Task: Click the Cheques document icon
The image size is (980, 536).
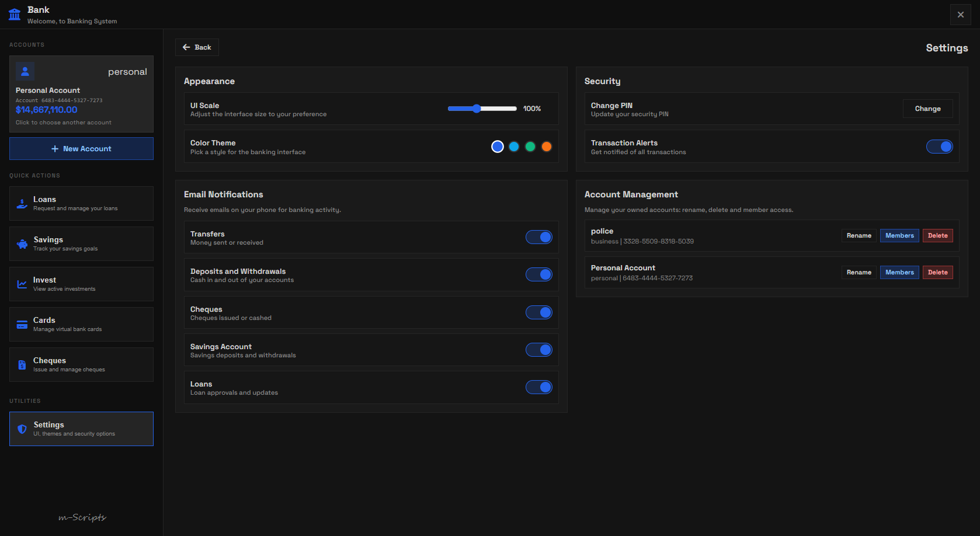Action: (22, 365)
